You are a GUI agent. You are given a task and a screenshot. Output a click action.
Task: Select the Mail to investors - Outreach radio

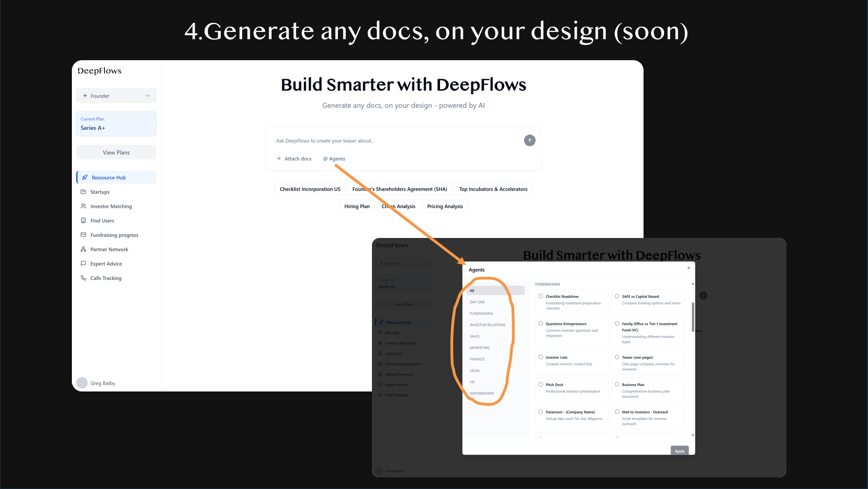click(617, 412)
